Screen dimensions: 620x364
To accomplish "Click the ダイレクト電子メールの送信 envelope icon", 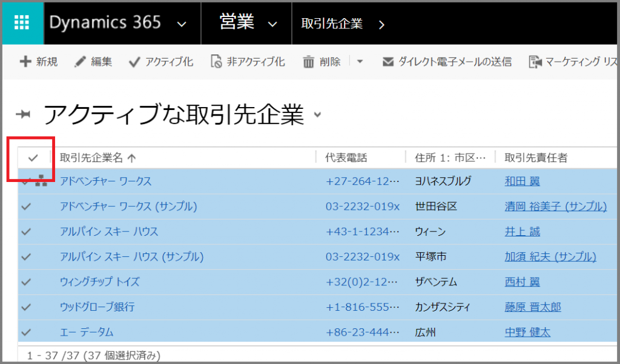I will (388, 62).
